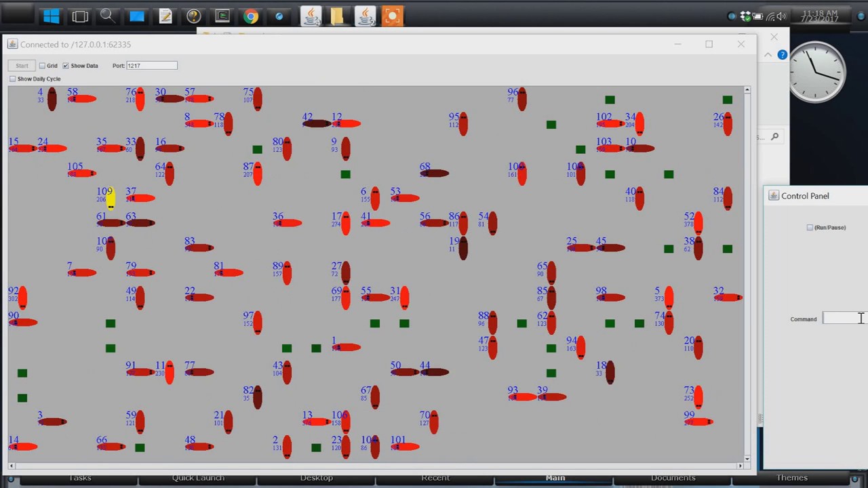
Task: Switch to the Quick Launch tab
Action: click(x=198, y=478)
